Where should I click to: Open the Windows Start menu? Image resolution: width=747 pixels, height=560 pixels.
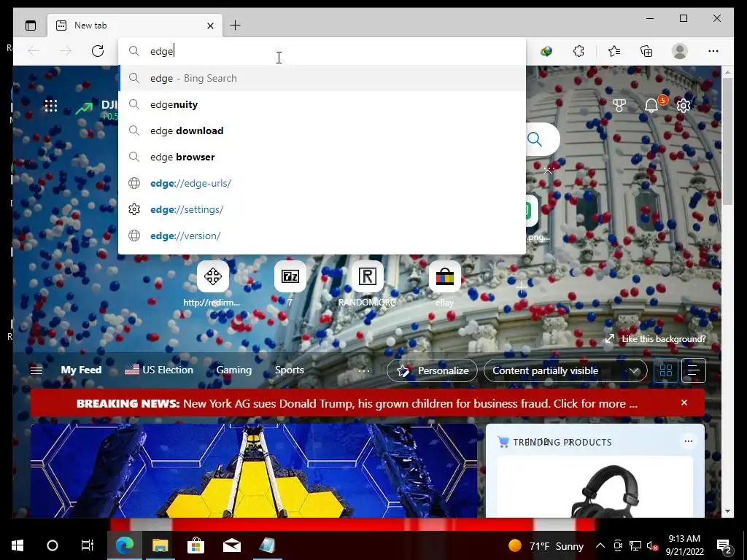click(18, 545)
